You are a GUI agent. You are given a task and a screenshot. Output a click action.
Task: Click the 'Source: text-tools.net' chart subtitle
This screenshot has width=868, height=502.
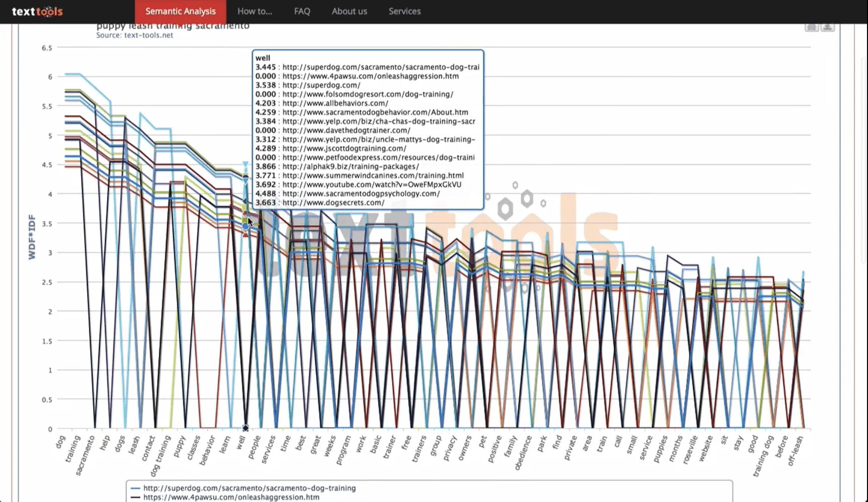[135, 35]
